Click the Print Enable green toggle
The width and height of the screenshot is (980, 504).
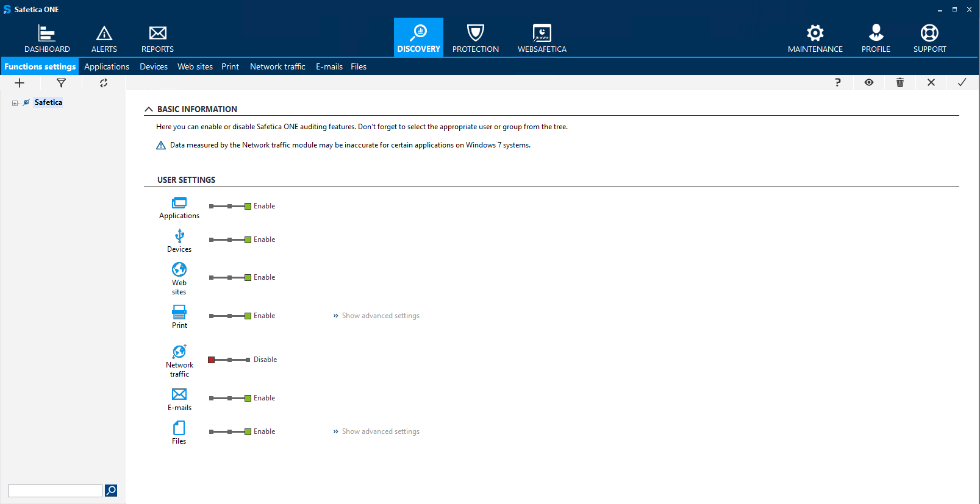coord(248,316)
